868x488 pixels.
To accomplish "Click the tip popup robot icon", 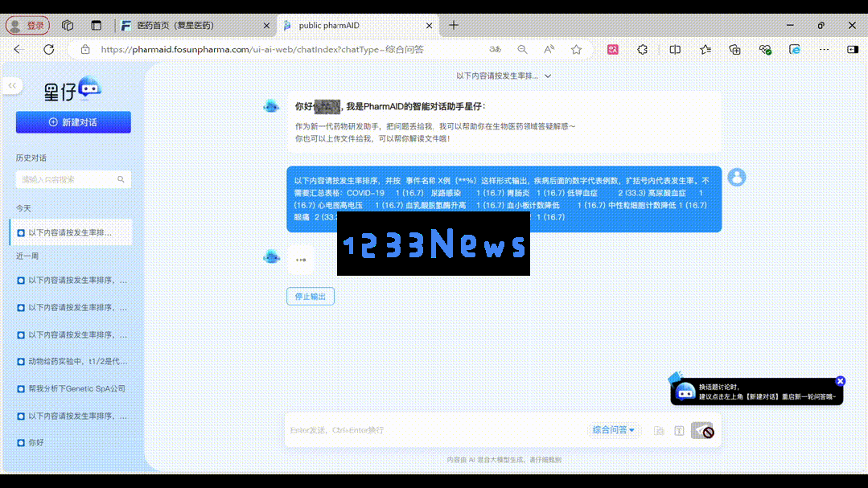I will click(685, 392).
